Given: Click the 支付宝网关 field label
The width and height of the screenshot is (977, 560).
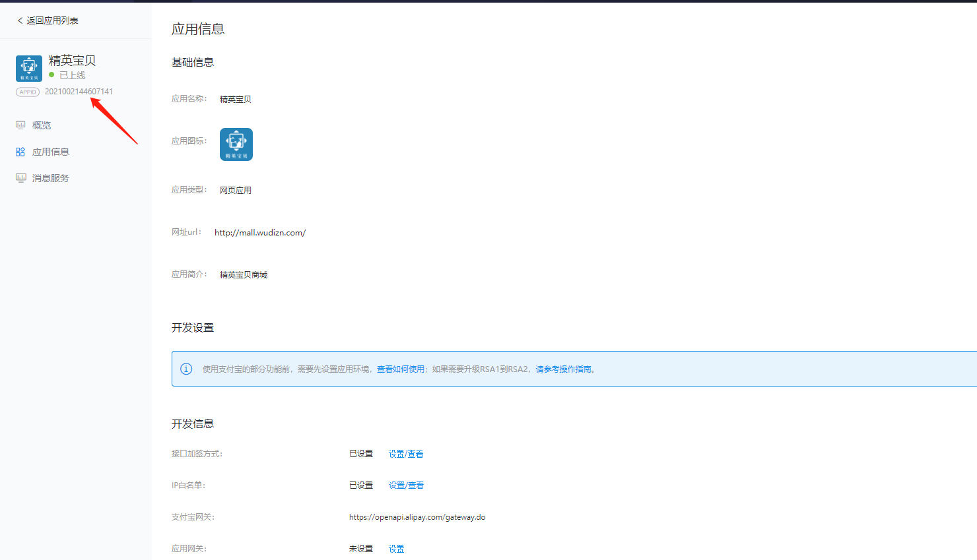Looking at the screenshot, I should click(193, 517).
